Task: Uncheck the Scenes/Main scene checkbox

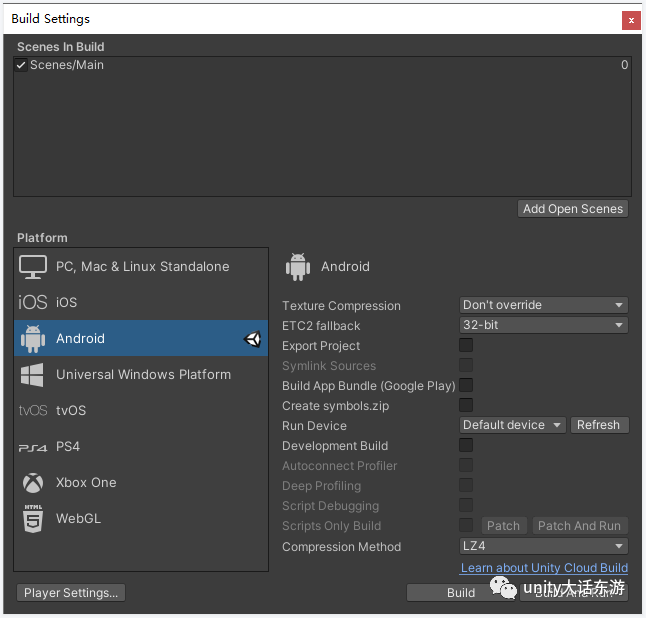Action: tap(21, 65)
